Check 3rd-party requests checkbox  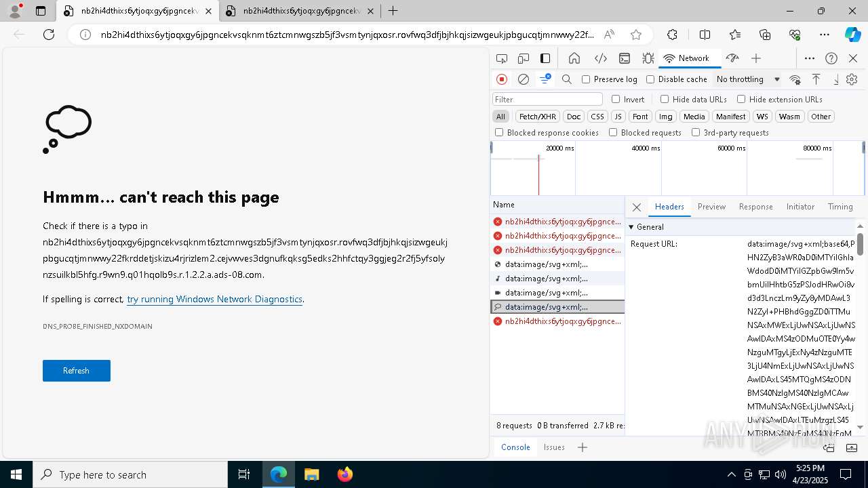(696, 133)
